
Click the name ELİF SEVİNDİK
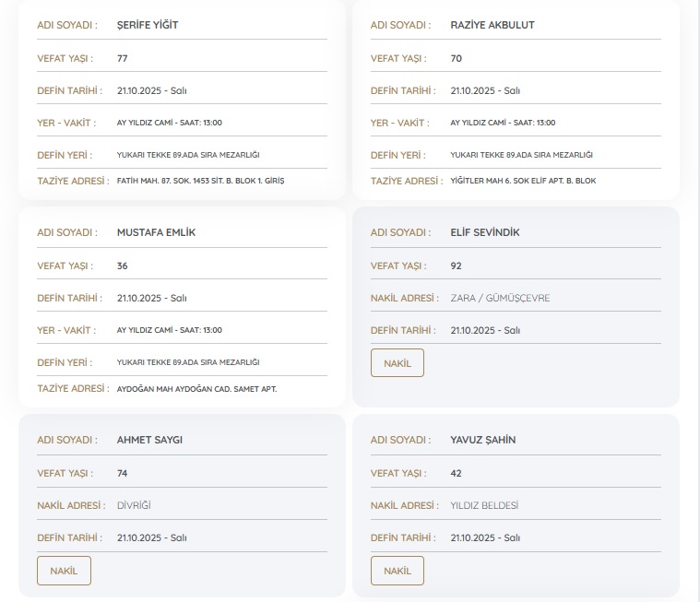[484, 232]
